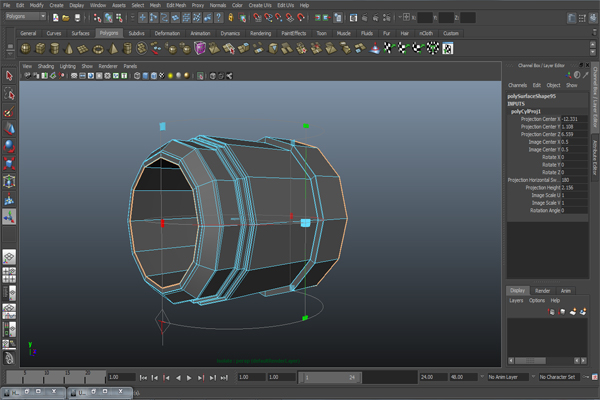This screenshot has width=600, height=400.
Task: Open the Edit Mesh menu
Action: (176, 5)
